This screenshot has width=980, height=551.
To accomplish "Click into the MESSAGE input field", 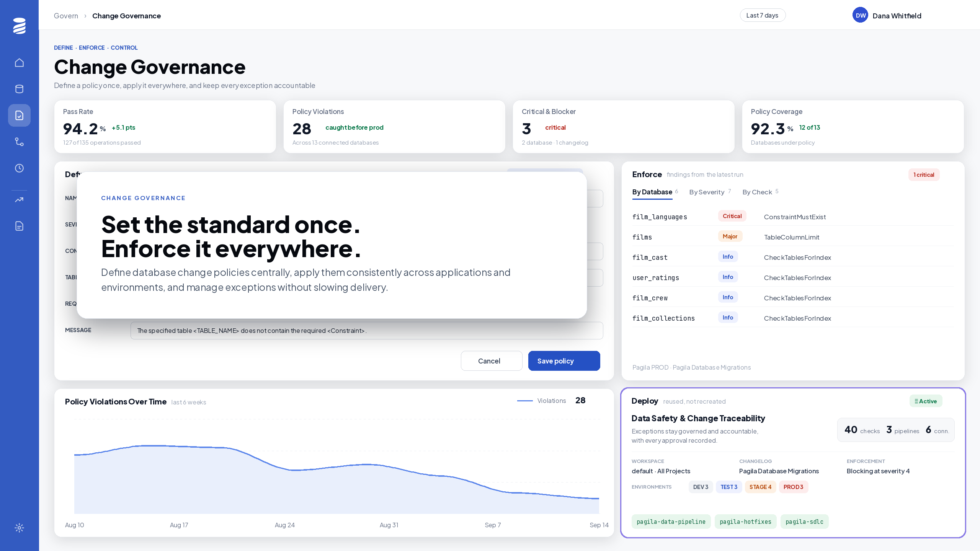I will pyautogui.click(x=366, y=331).
